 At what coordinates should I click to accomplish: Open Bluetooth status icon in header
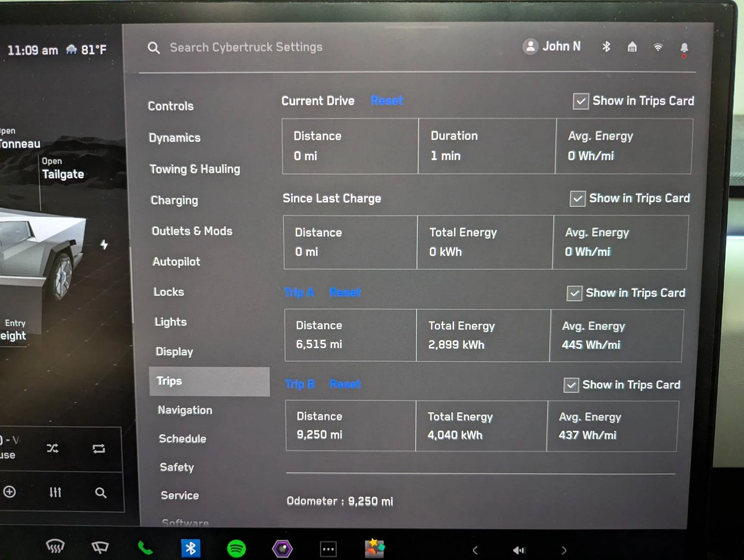click(606, 47)
